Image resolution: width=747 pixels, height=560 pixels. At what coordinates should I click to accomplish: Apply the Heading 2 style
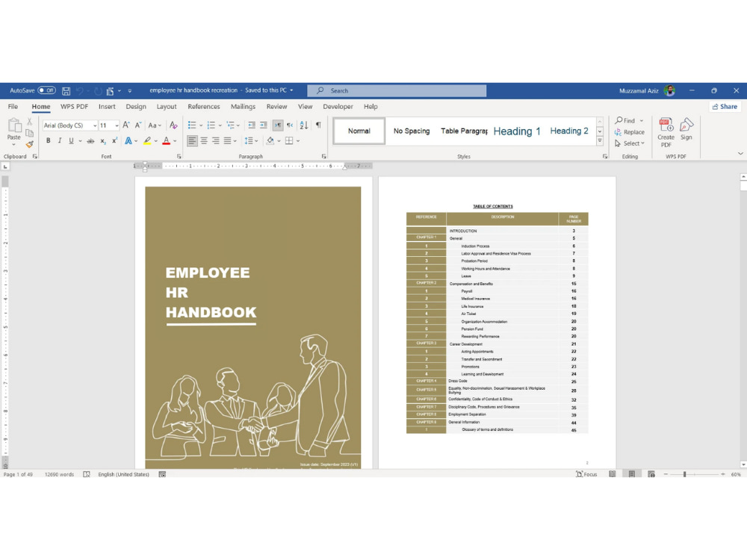tap(568, 131)
